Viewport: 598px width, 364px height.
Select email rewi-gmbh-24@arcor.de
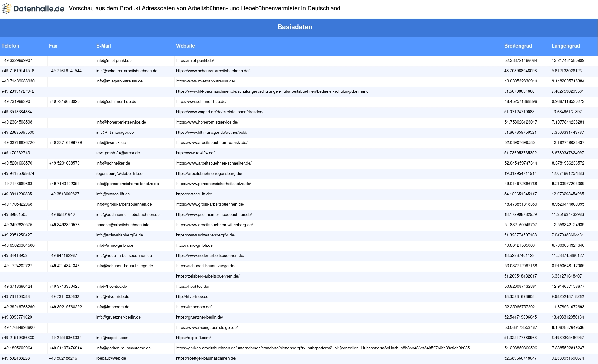[x=118, y=153]
